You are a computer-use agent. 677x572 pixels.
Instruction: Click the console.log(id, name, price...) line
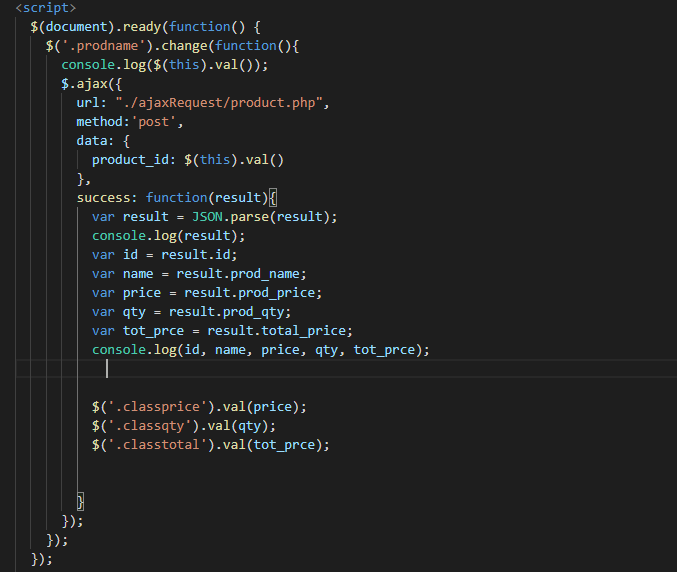pyautogui.click(x=261, y=350)
